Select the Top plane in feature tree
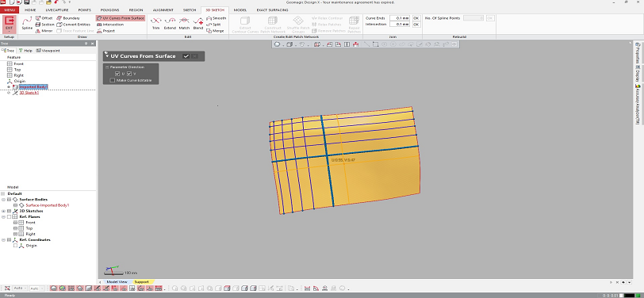Image resolution: width=644 pixels, height=298 pixels. coord(17,70)
